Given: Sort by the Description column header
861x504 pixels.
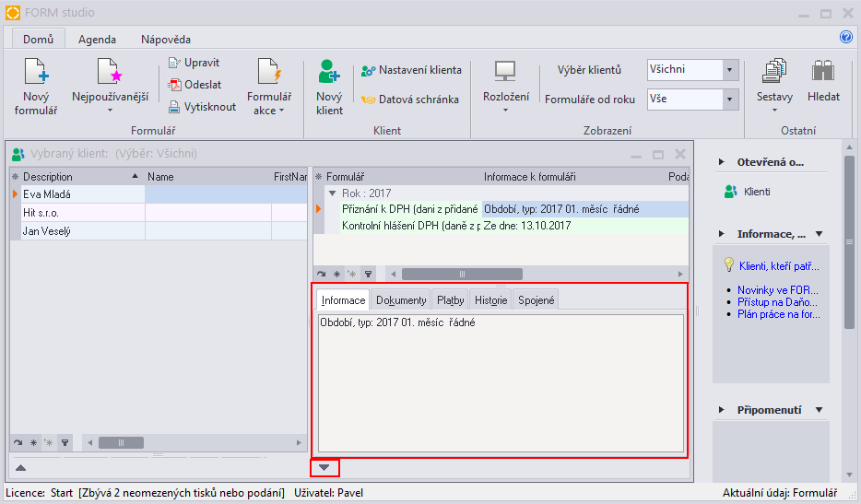Looking at the screenshot, I should [x=82, y=177].
